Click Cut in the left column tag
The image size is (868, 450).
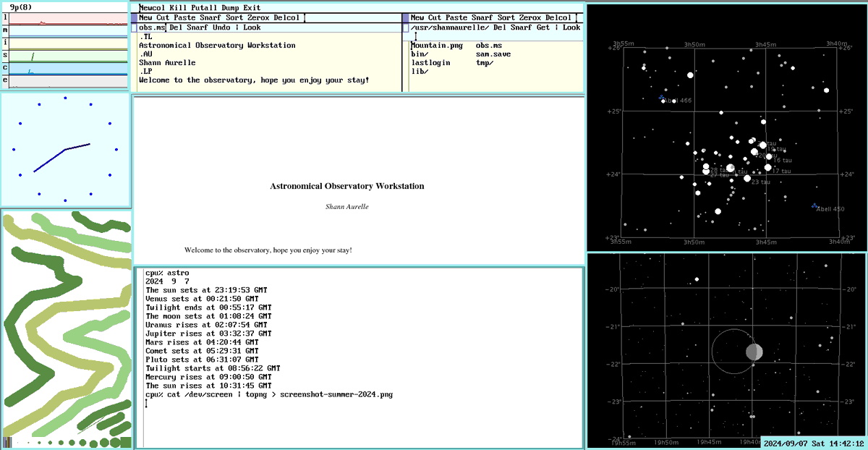pos(163,17)
